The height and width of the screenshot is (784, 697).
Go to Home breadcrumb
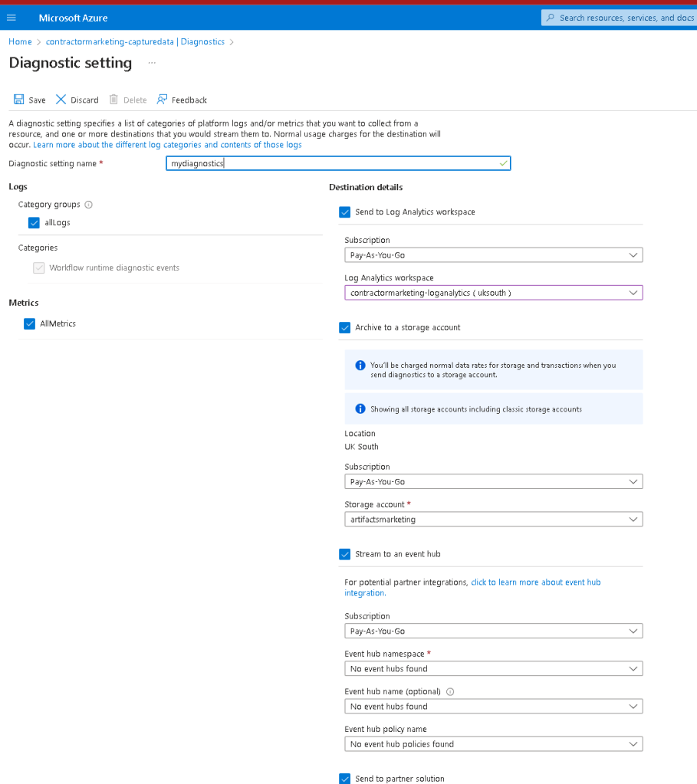click(x=20, y=41)
